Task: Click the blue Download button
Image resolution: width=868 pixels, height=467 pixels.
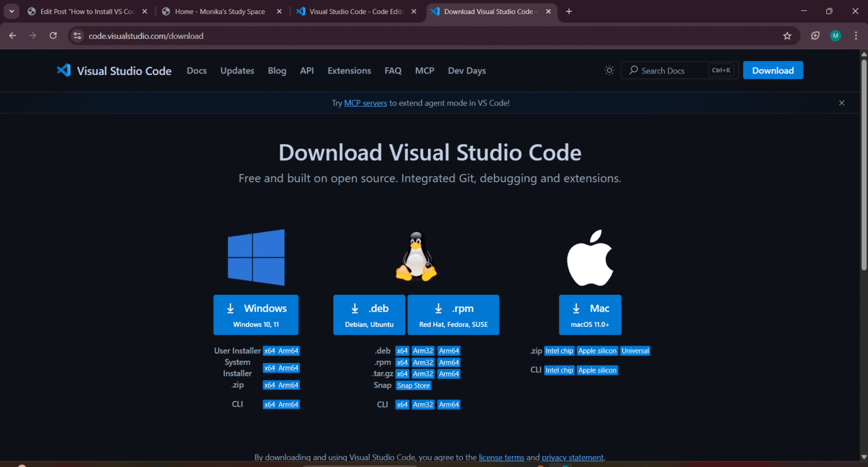Action: [773, 70]
